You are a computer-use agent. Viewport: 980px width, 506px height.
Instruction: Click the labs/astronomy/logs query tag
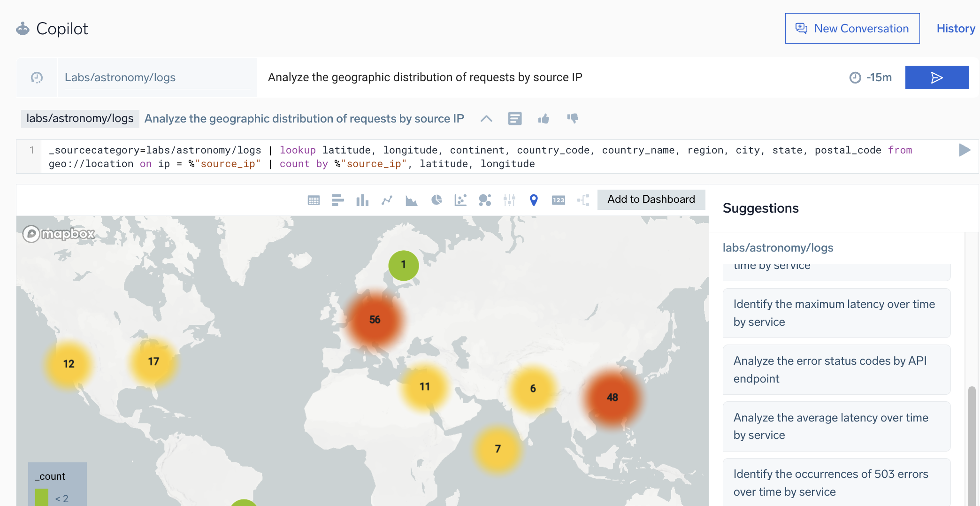coord(80,118)
